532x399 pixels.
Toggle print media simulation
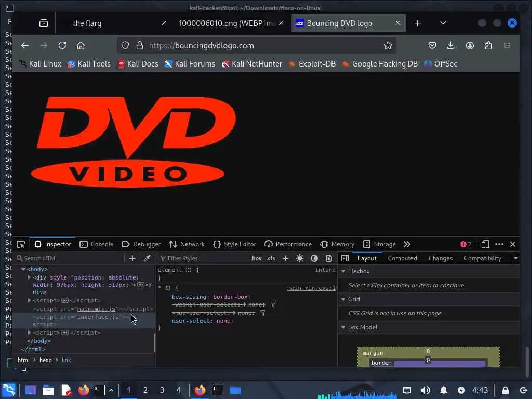[x=329, y=258]
